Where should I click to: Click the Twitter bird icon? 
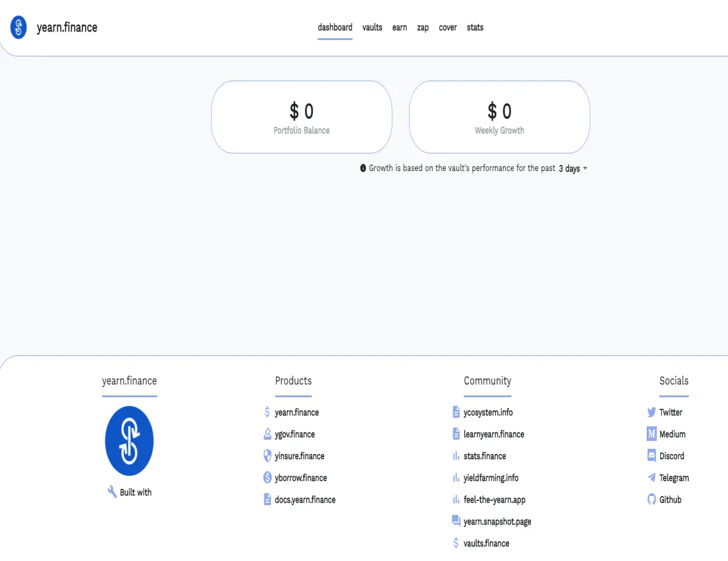pos(652,412)
